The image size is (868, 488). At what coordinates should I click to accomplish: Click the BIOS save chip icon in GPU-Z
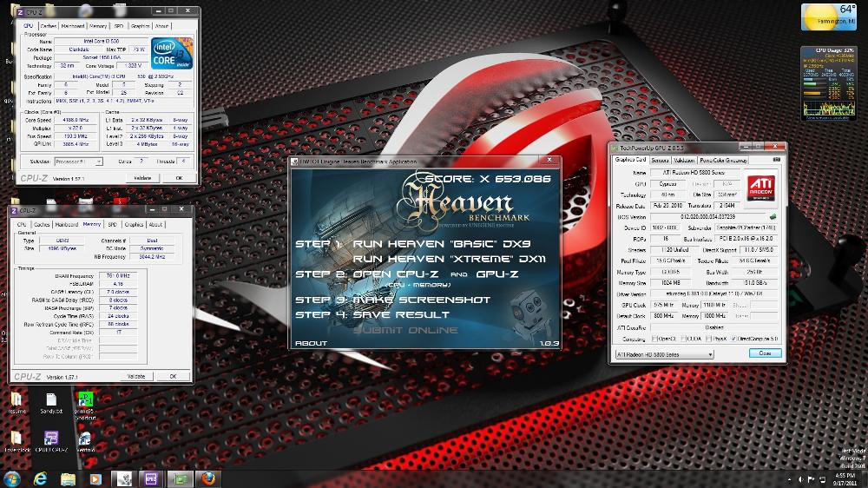coord(773,216)
